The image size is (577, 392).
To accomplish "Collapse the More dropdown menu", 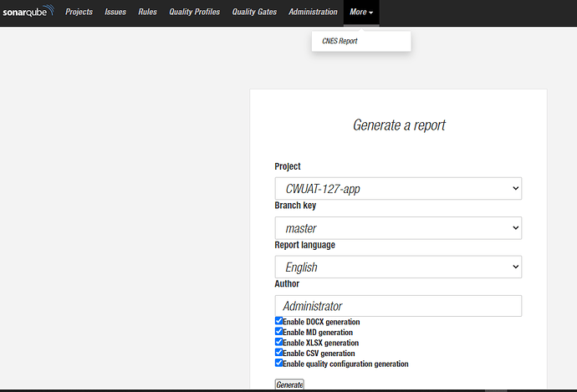I will tap(361, 13).
